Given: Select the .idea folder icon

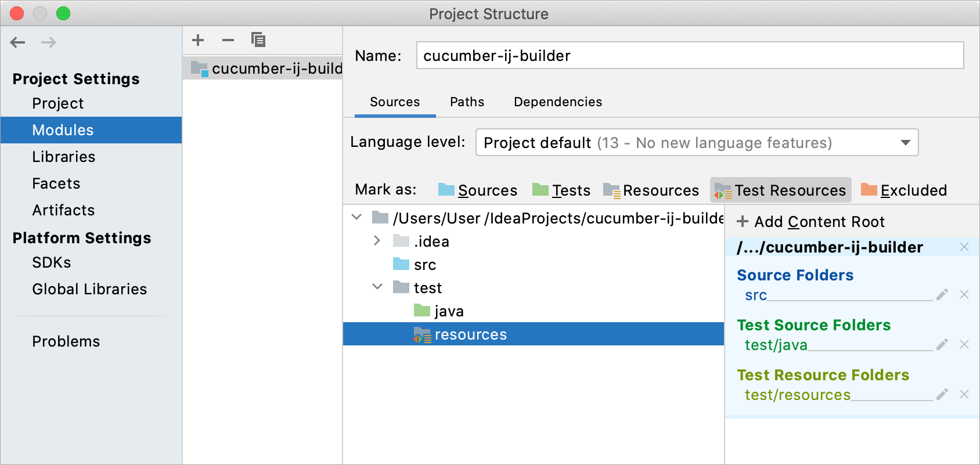Looking at the screenshot, I should coord(401,241).
